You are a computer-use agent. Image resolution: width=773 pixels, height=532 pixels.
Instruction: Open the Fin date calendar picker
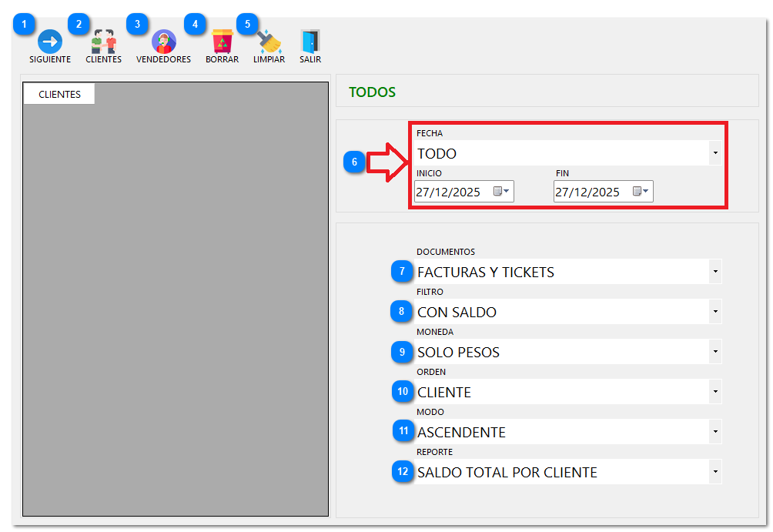641,192
